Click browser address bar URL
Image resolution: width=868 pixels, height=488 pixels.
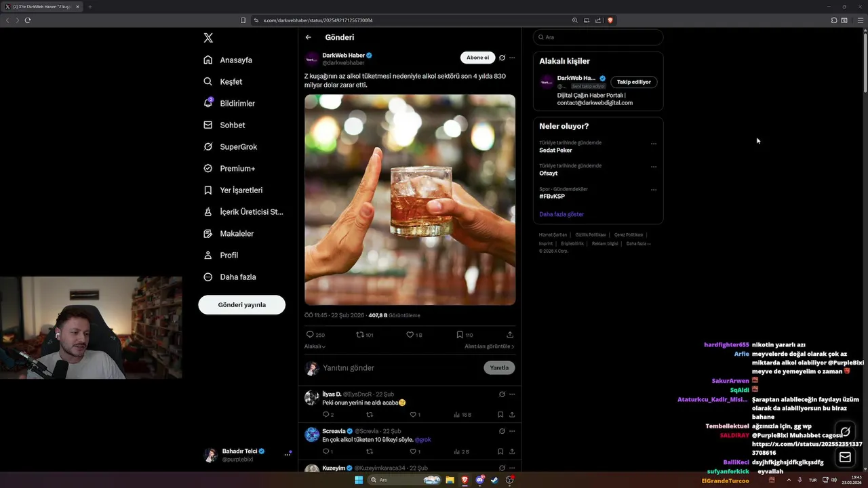click(318, 20)
